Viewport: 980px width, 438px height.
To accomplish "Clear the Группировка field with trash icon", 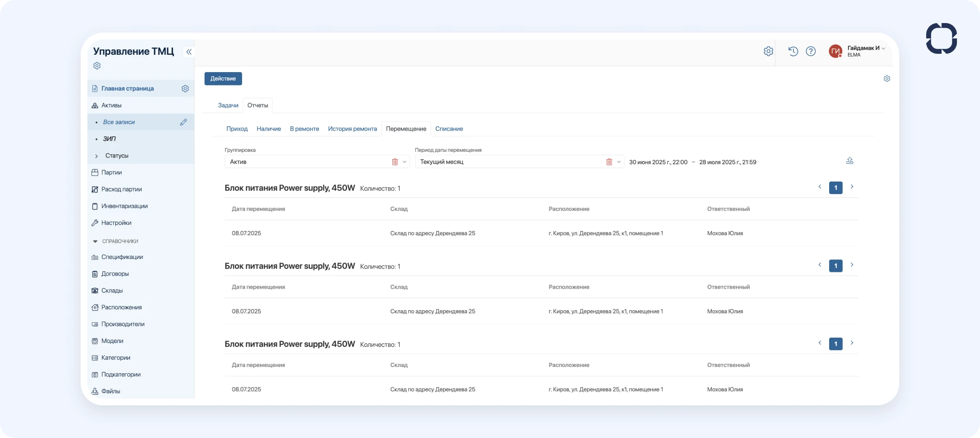I will (x=395, y=162).
